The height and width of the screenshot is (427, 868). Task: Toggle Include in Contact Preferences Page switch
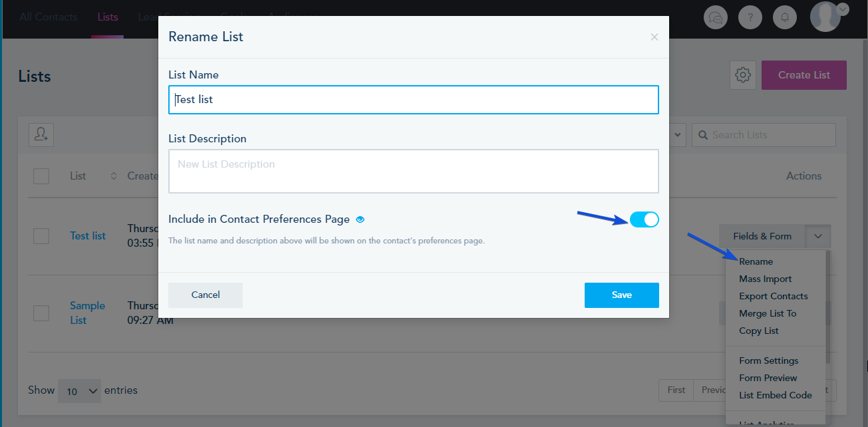click(x=644, y=219)
